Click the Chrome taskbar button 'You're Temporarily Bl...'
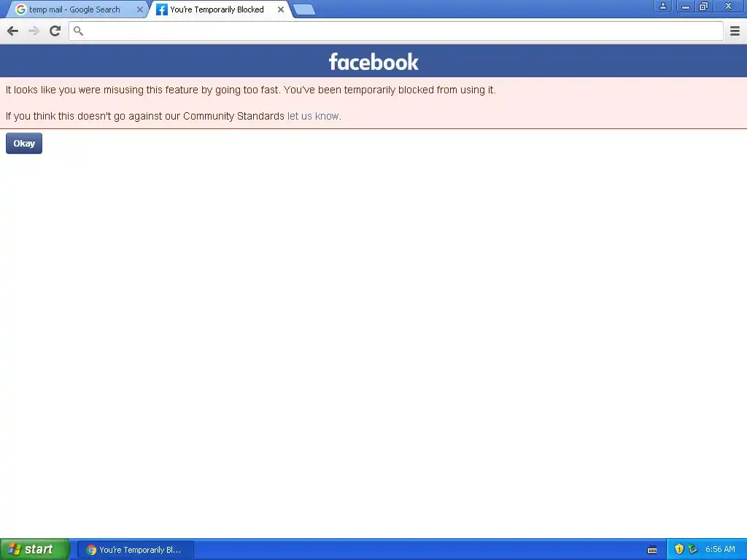 pyautogui.click(x=136, y=550)
